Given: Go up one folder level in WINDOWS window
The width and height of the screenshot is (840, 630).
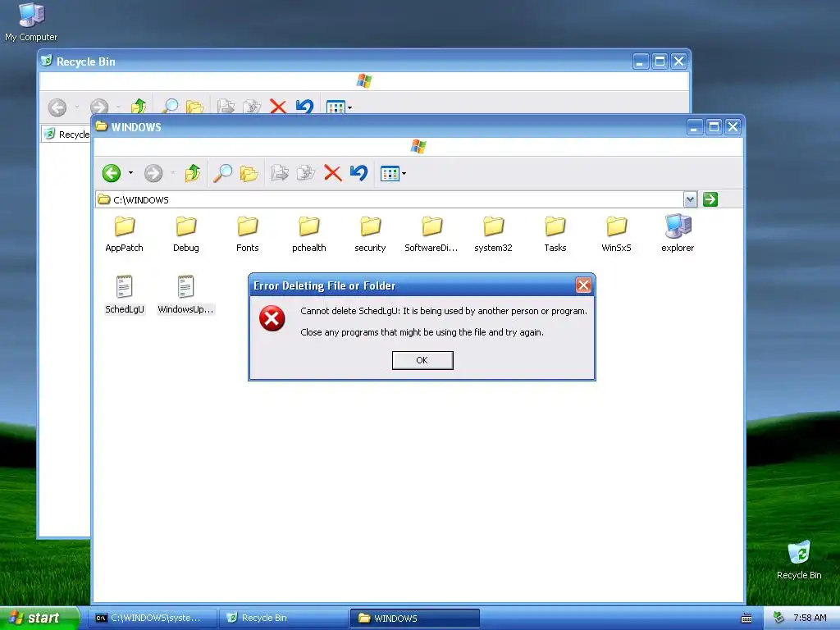Looking at the screenshot, I should tap(192, 173).
